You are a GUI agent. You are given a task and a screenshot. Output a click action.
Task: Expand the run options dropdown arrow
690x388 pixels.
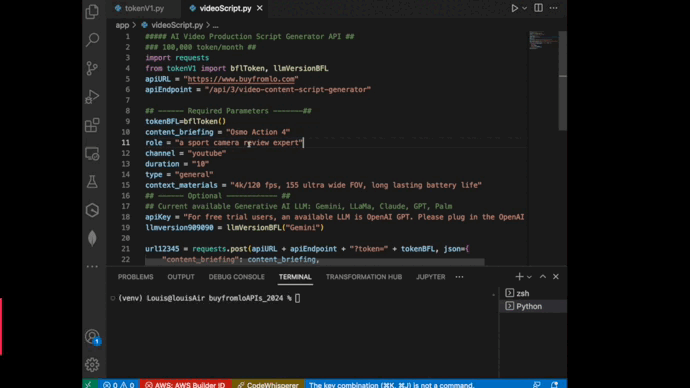[x=525, y=8]
